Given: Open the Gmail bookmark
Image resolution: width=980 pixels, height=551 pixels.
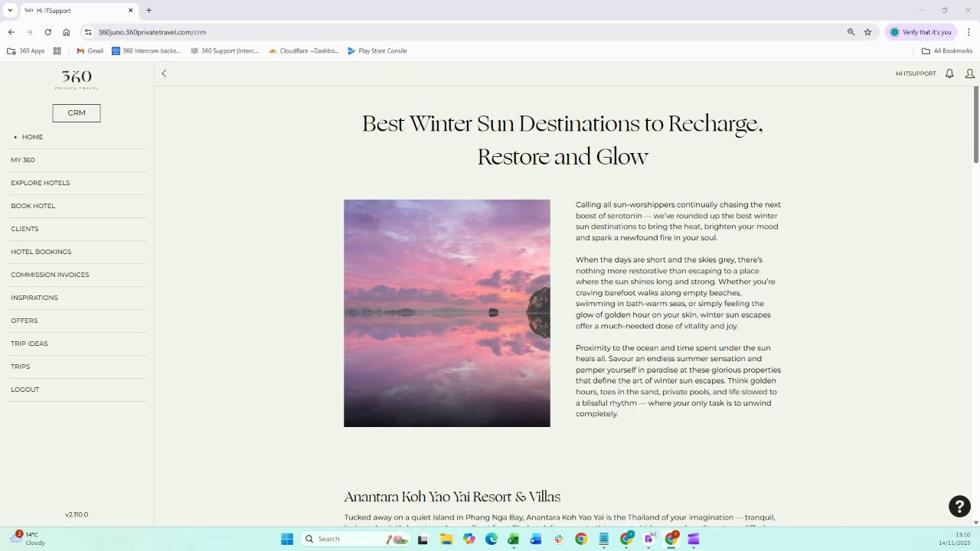Looking at the screenshot, I should coord(90,51).
